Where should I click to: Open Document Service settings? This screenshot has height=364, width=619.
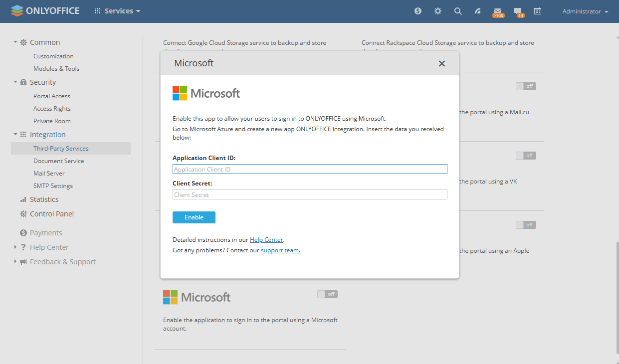[x=59, y=161]
